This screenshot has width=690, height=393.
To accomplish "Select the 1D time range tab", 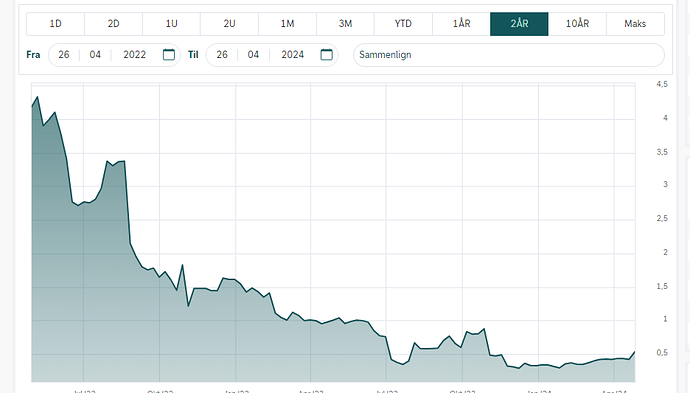I will [x=55, y=24].
